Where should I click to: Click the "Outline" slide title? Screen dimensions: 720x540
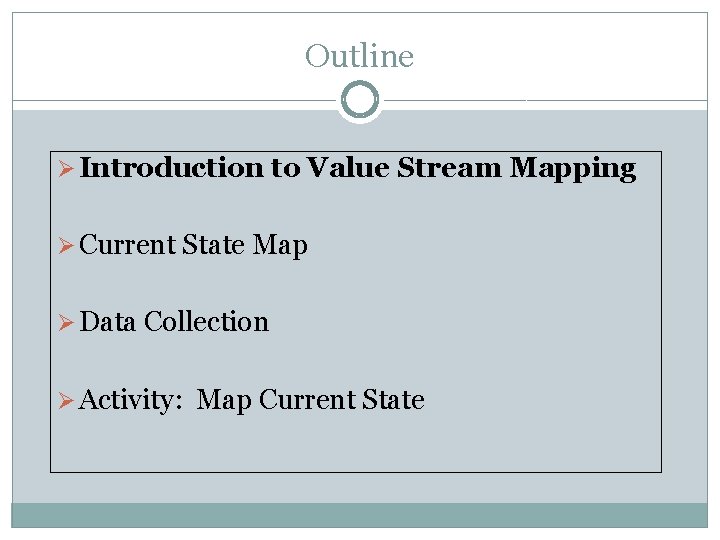[x=359, y=56]
